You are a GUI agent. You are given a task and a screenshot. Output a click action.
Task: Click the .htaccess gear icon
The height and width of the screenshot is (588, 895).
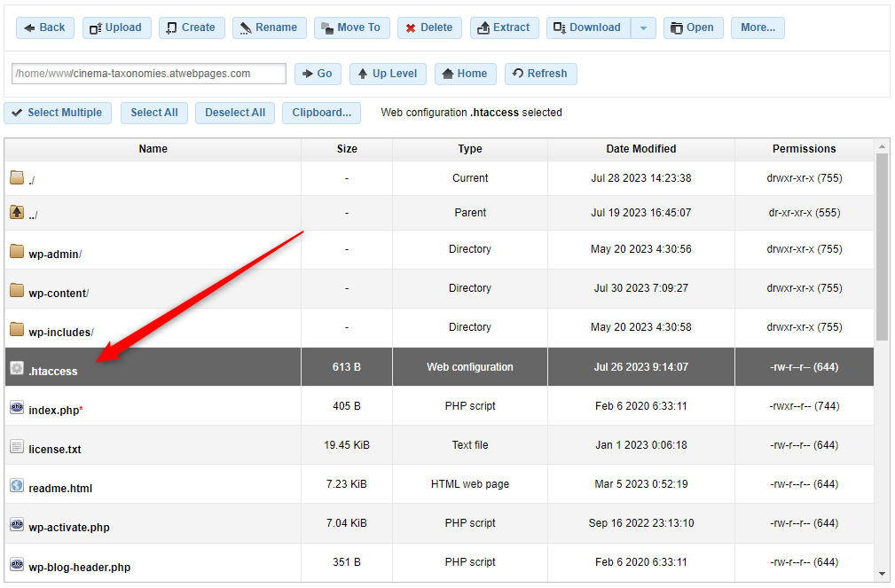17,366
